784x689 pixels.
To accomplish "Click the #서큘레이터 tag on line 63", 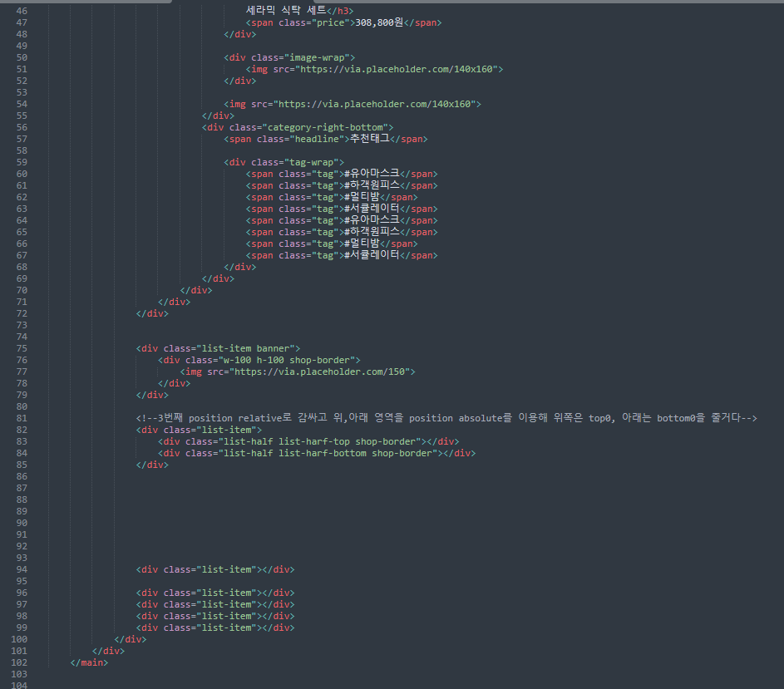I will pos(372,209).
